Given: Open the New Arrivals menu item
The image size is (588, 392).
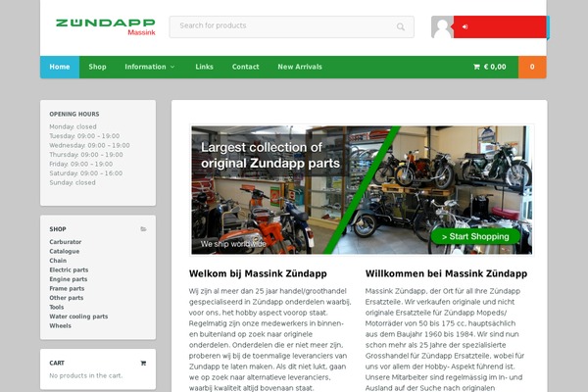Looking at the screenshot, I should pos(300,67).
